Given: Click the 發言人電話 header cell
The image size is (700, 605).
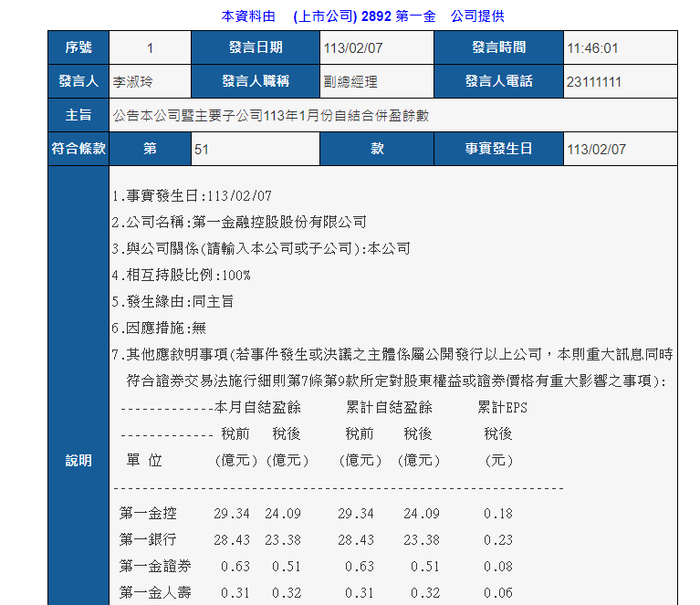Looking at the screenshot, I should (498, 81).
